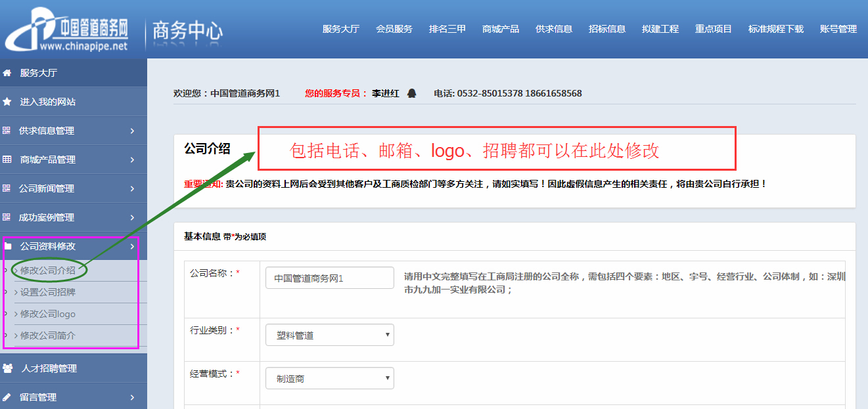Click the people icon beside 人才招聘管理
This screenshot has width=868, height=409.
(x=8, y=368)
